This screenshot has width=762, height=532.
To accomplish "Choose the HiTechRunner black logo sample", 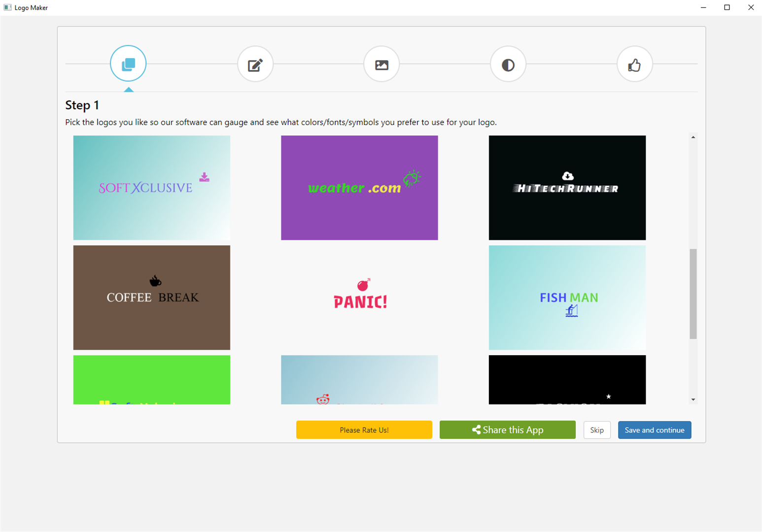I will [x=567, y=188].
